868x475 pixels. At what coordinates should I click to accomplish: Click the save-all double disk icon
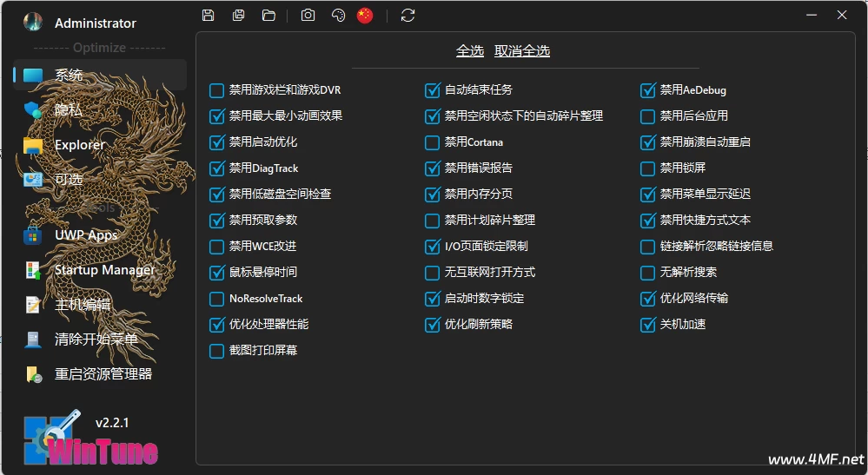238,15
